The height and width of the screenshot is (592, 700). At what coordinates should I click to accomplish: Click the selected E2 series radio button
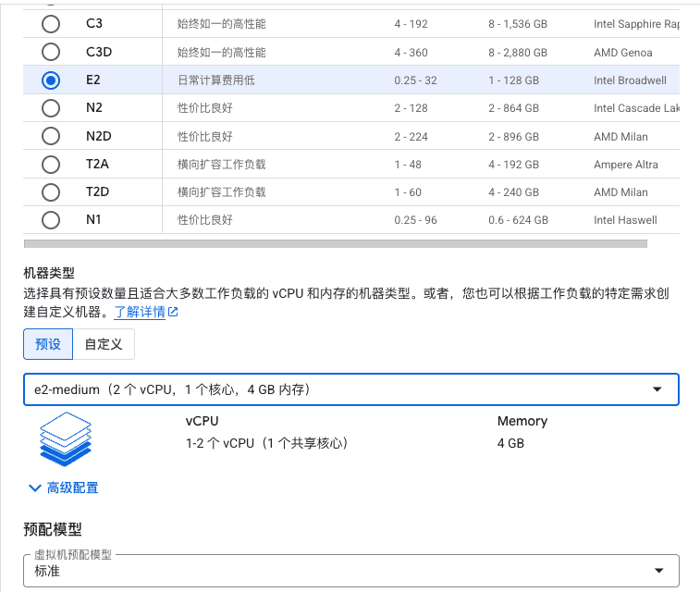pos(51,80)
